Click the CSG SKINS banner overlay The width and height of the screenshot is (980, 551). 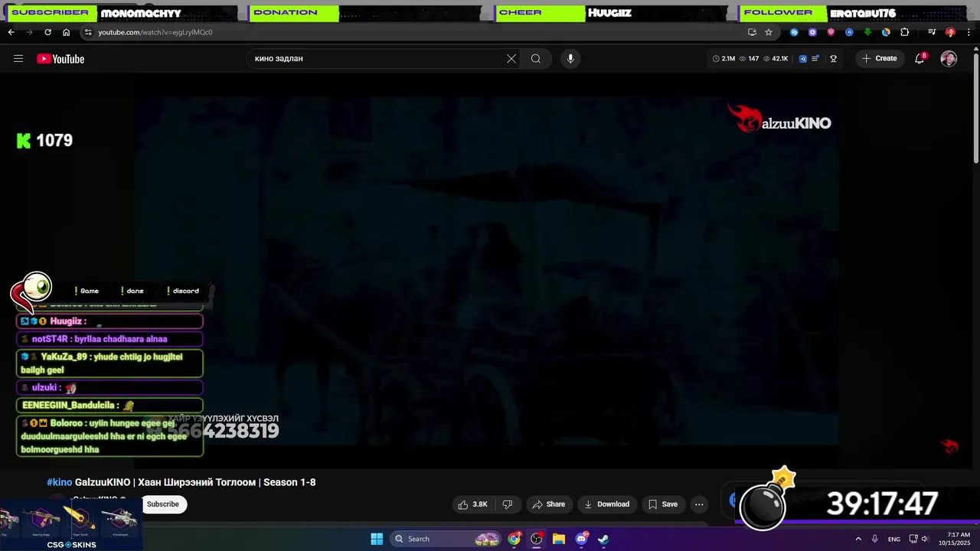pos(70,524)
